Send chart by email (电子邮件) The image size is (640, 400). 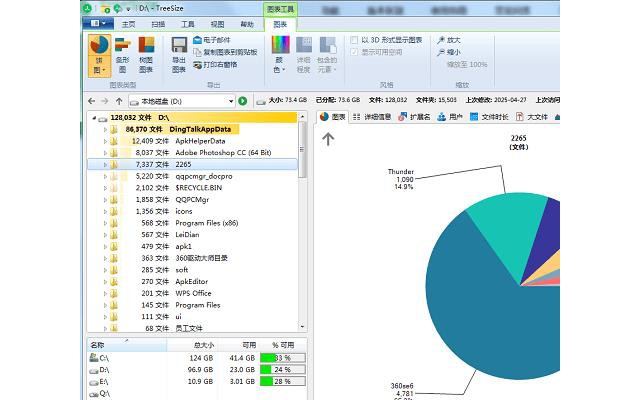pyautogui.click(x=212, y=40)
